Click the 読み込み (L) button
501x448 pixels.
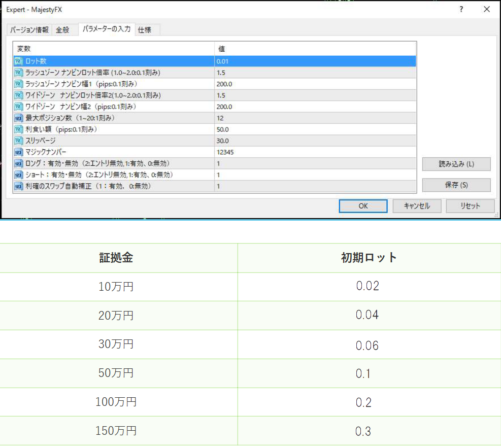tap(456, 164)
